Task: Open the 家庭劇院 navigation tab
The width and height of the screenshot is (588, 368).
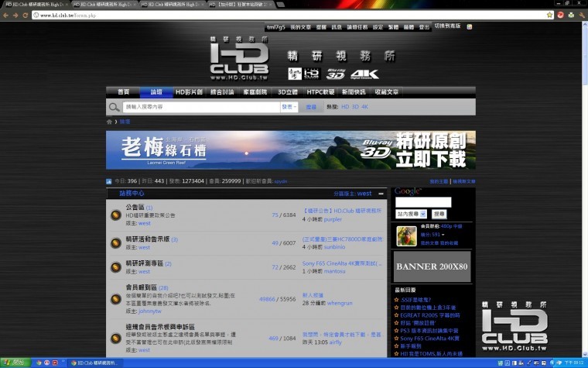Action: click(x=255, y=92)
